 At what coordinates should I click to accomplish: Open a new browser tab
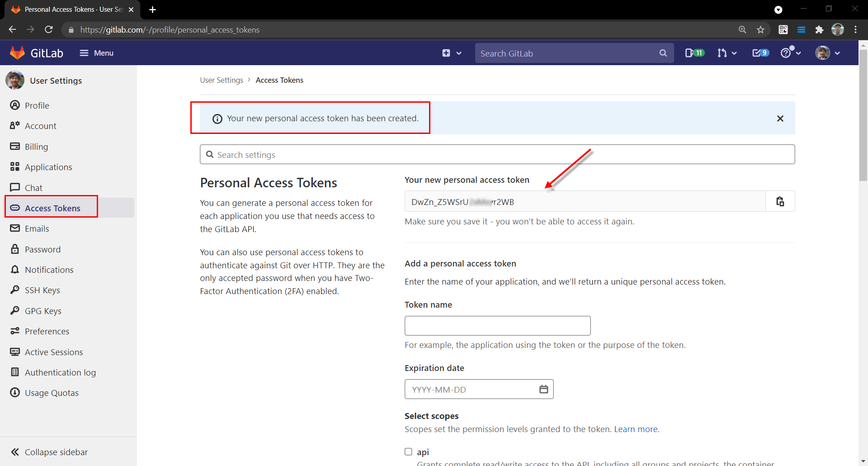pos(153,10)
